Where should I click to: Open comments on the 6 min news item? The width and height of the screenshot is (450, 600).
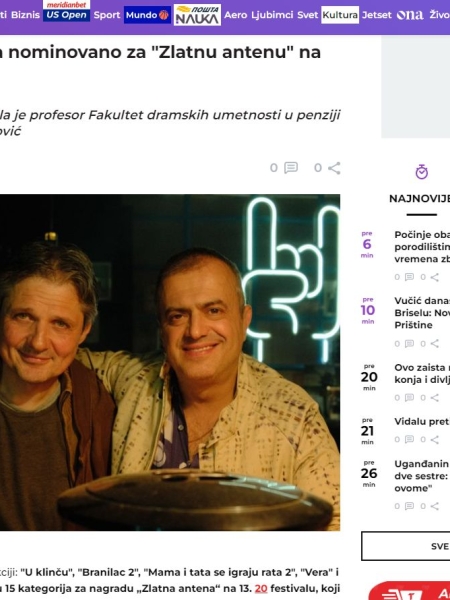pos(409,277)
